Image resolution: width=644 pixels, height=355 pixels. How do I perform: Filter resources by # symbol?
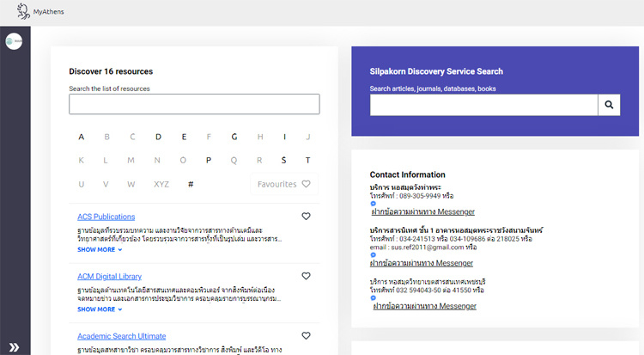coord(191,184)
